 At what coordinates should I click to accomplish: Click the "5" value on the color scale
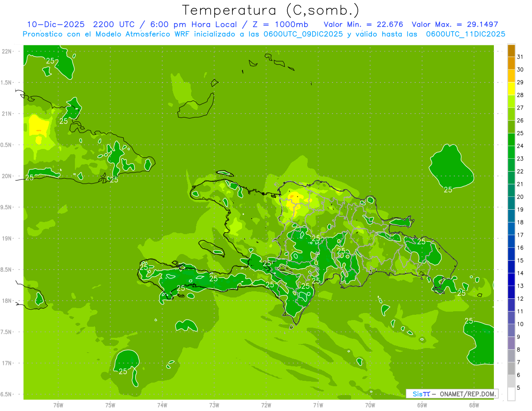(519, 388)
